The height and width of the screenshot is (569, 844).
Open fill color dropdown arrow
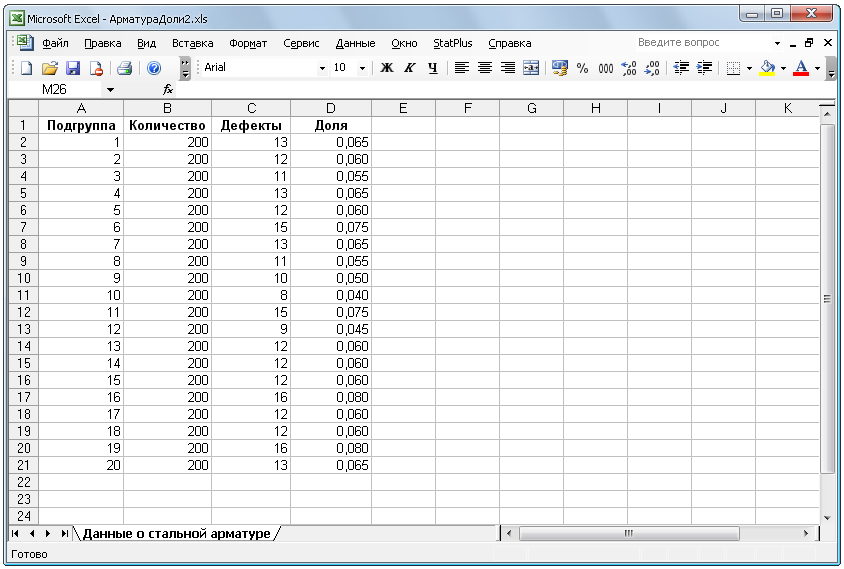click(x=783, y=68)
